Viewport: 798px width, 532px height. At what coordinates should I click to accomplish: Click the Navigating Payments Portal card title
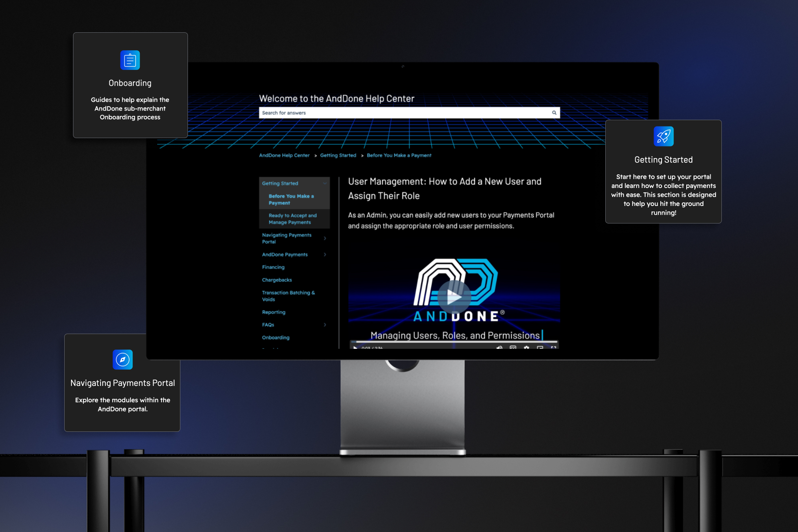[x=122, y=383]
